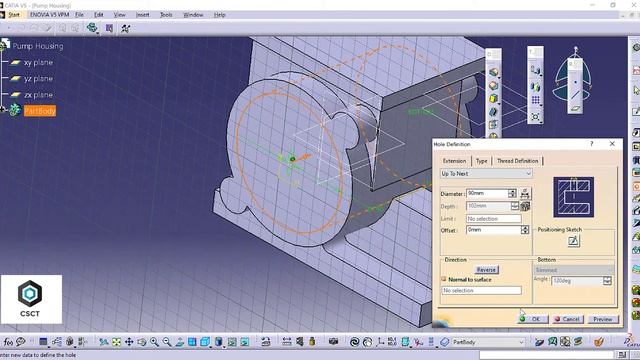Click the Fit All In icon
This screenshot has width=640, height=360.
116,342
